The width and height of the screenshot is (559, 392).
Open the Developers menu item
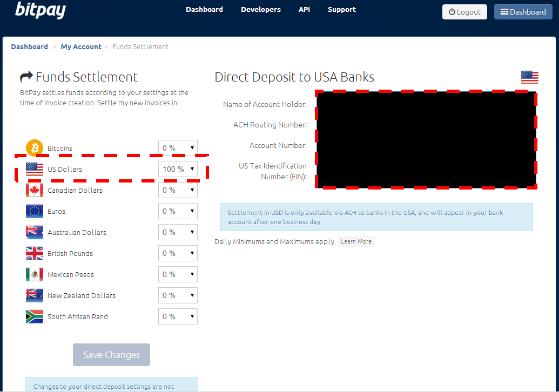click(261, 10)
